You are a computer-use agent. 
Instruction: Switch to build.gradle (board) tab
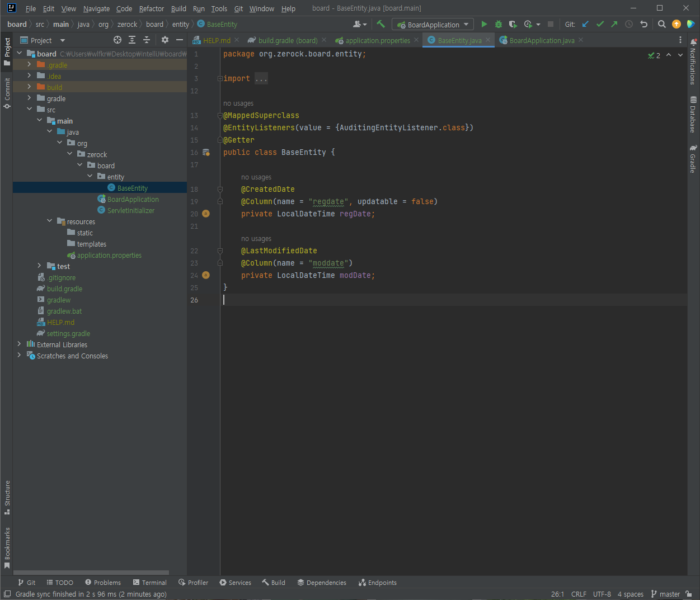point(288,40)
